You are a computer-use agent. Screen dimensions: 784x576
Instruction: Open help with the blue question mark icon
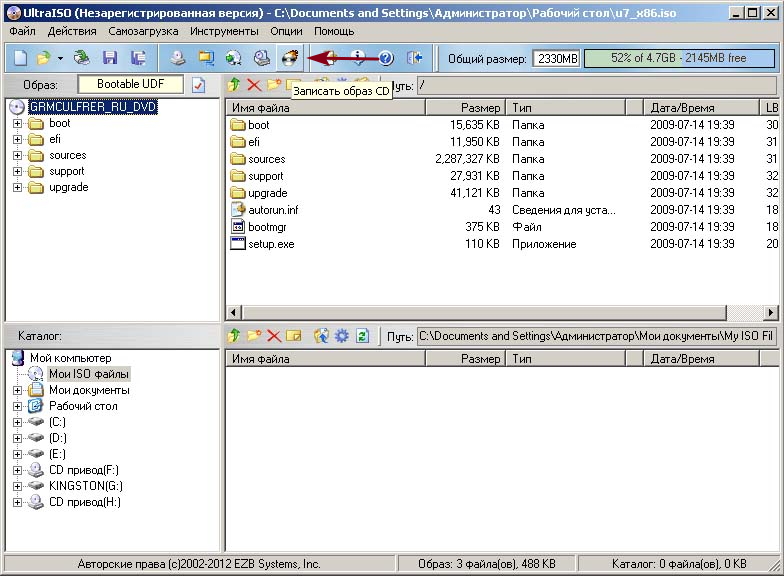[x=386, y=58]
